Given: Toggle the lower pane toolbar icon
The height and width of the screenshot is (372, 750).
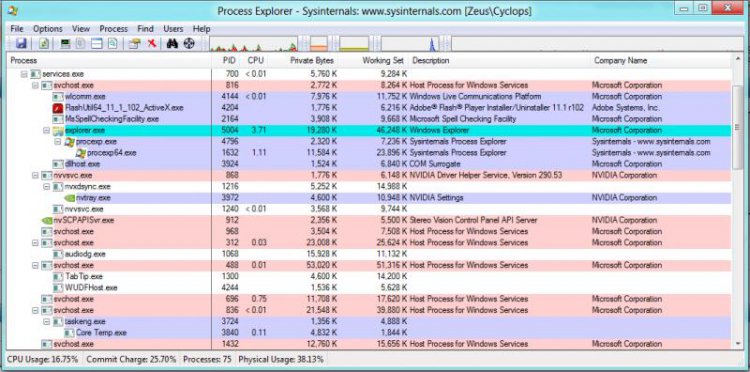Looking at the screenshot, I should [x=97, y=44].
